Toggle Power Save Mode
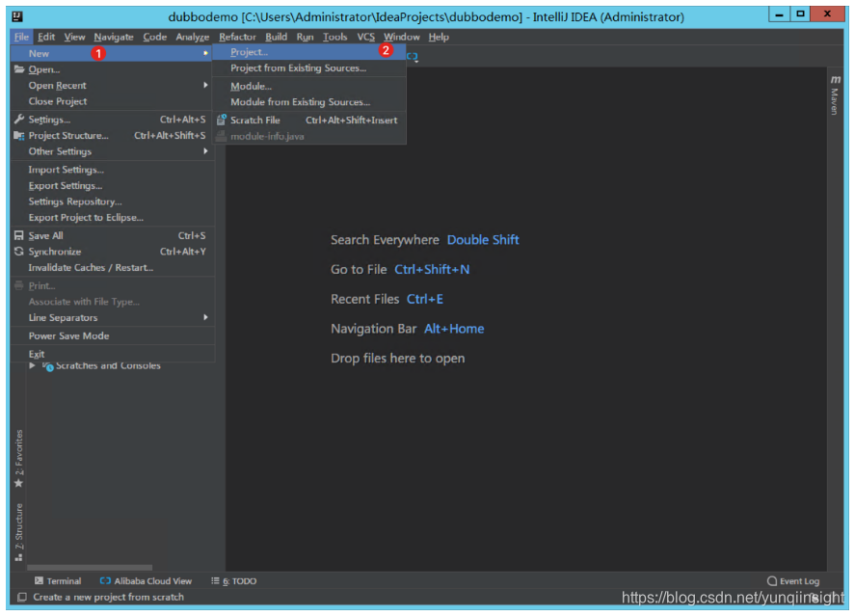The width and height of the screenshot is (855, 616). coord(112,335)
